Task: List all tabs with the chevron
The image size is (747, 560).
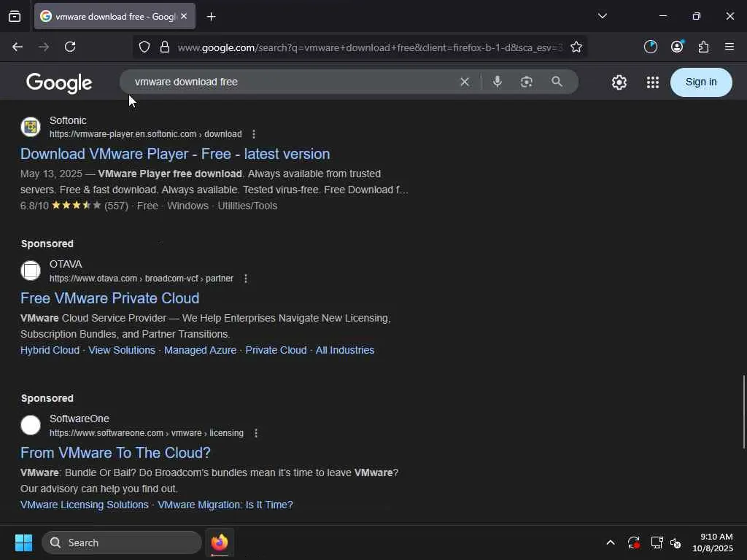Action: pyautogui.click(x=602, y=16)
